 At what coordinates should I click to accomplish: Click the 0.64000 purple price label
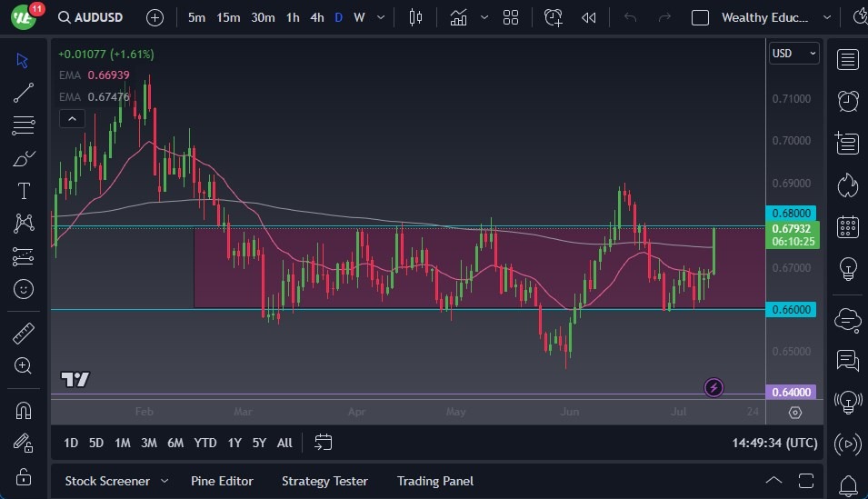(x=793, y=393)
